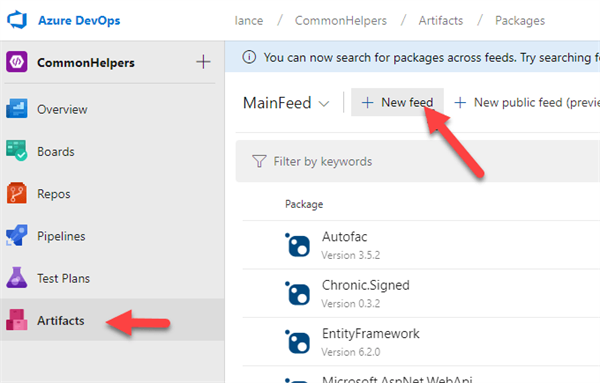Click the filter funnel icon
This screenshot has width=600, height=383.
pyautogui.click(x=259, y=161)
